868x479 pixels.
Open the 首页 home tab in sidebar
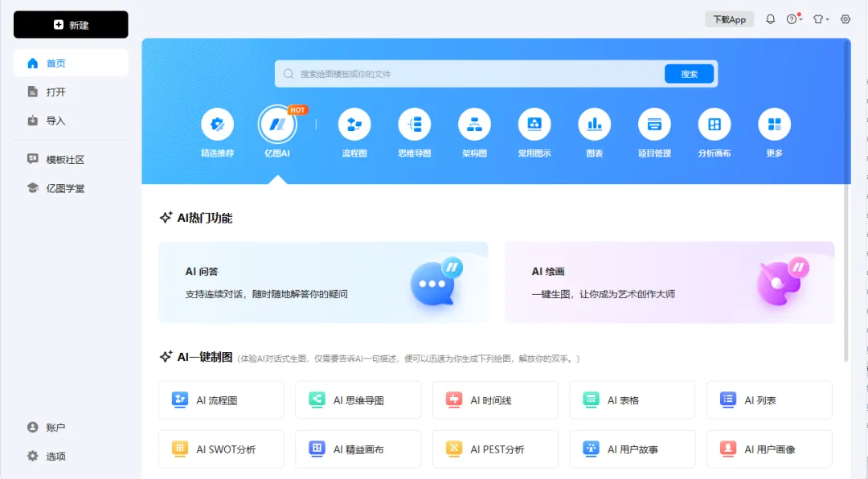pyautogui.click(x=71, y=63)
